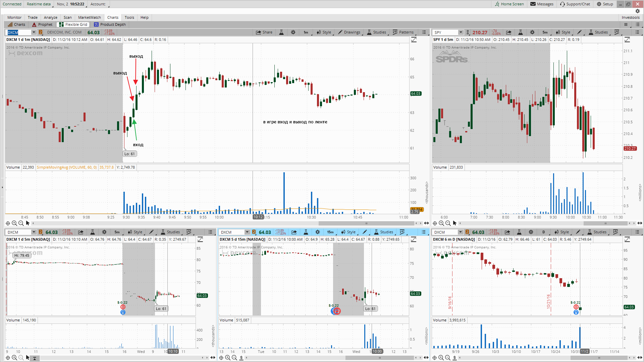Open the Drawings menu on the main chart
Image resolution: width=644 pixels, height=362 pixels.
click(349, 32)
